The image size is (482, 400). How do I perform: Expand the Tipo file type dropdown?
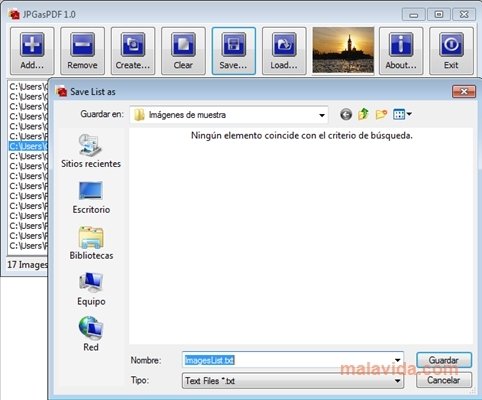(397, 381)
